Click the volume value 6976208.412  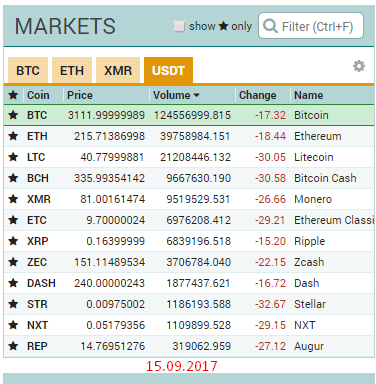coord(199,220)
